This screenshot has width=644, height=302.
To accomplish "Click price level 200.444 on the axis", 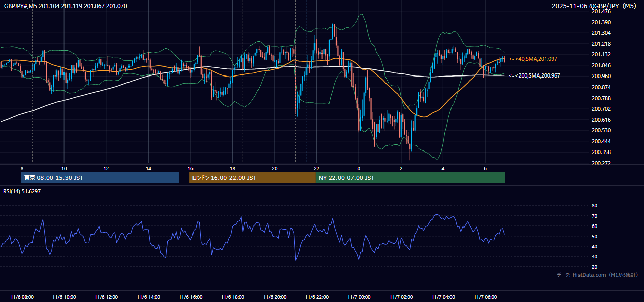I will pyautogui.click(x=601, y=141).
